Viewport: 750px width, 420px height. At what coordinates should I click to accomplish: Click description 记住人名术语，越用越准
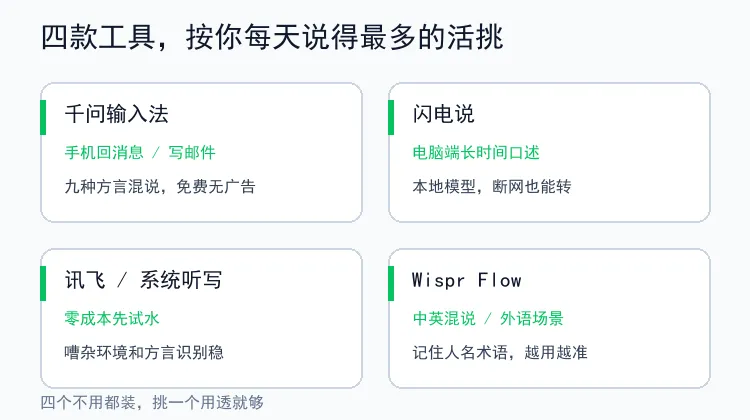[500, 353]
